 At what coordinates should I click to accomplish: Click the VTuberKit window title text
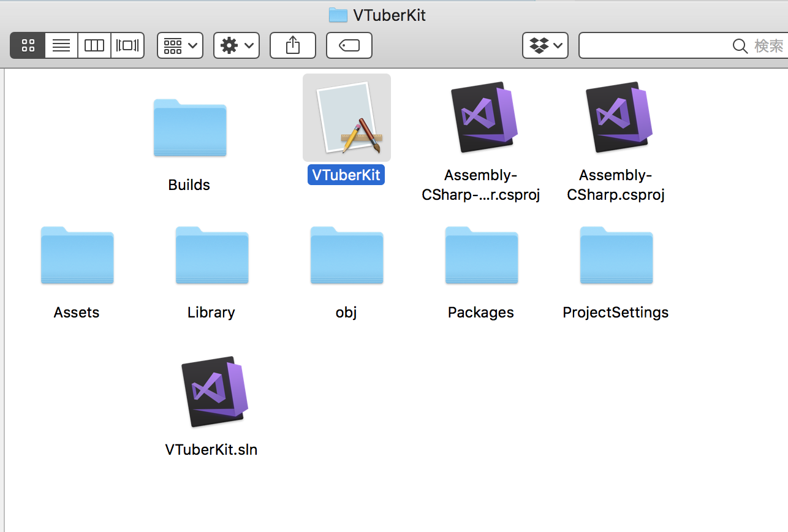tap(390, 15)
